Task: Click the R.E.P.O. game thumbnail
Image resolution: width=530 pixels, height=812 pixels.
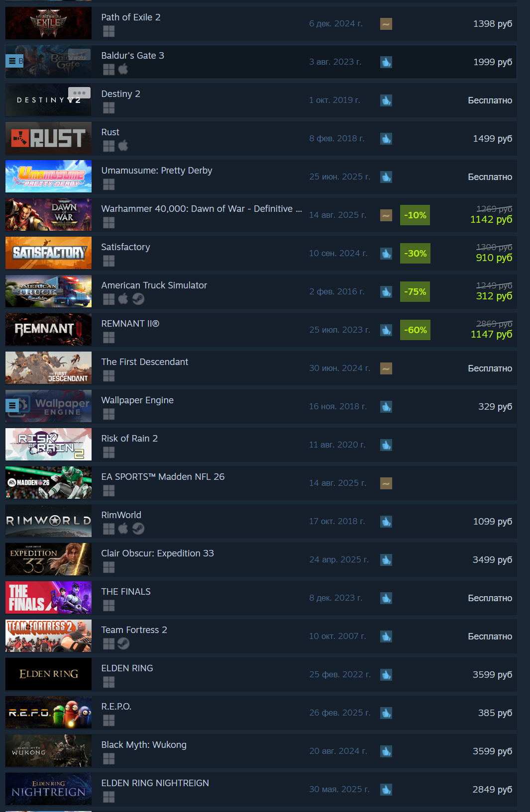Action: tap(48, 713)
